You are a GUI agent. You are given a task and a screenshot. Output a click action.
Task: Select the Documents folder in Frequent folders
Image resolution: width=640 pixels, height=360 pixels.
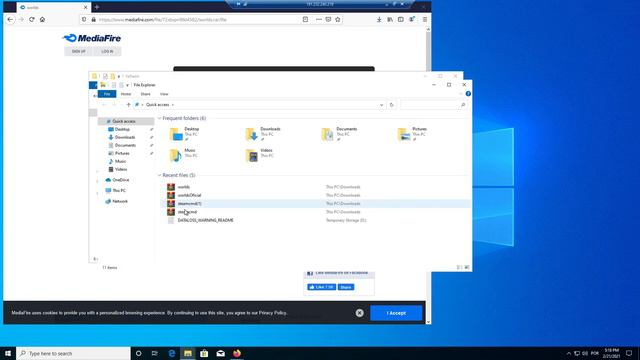point(339,134)
